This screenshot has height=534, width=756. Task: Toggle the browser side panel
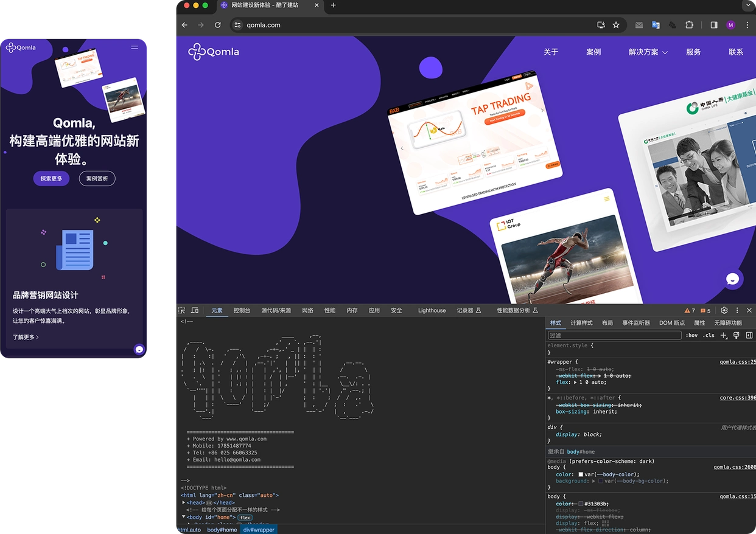714,25
